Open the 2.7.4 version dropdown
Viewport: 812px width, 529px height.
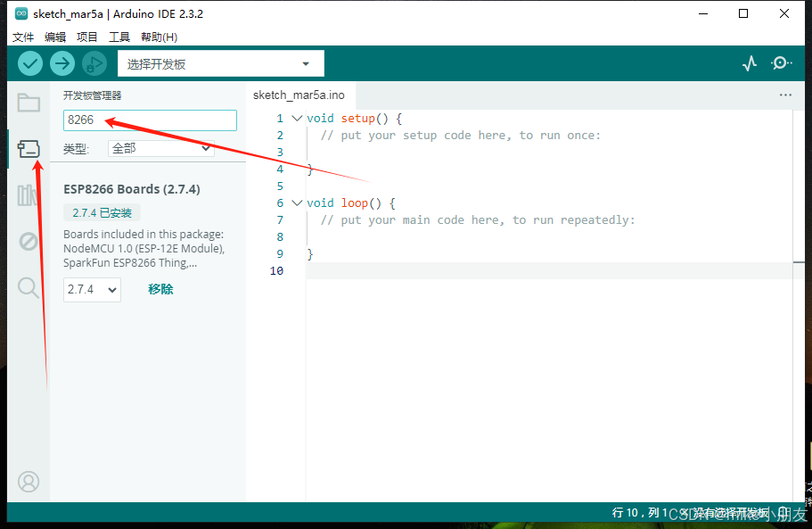tap(92, 290)
